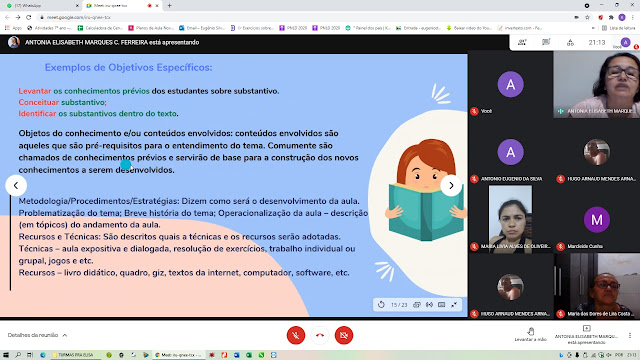Image resolution: width=640 pixels, height=360 pixels.
Task: Click Levantar a mão to raise hand
Action: point(530,334)
